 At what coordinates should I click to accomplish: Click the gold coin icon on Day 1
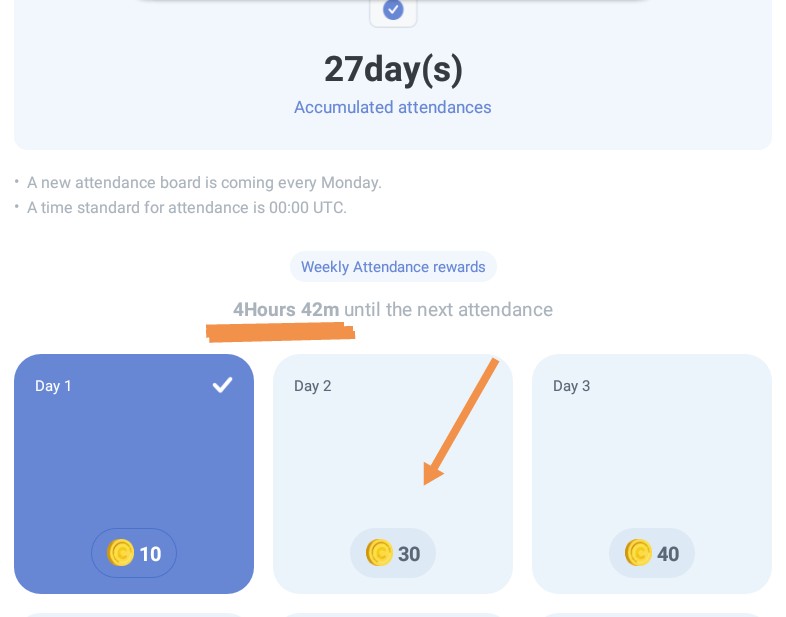click(120, 553)
